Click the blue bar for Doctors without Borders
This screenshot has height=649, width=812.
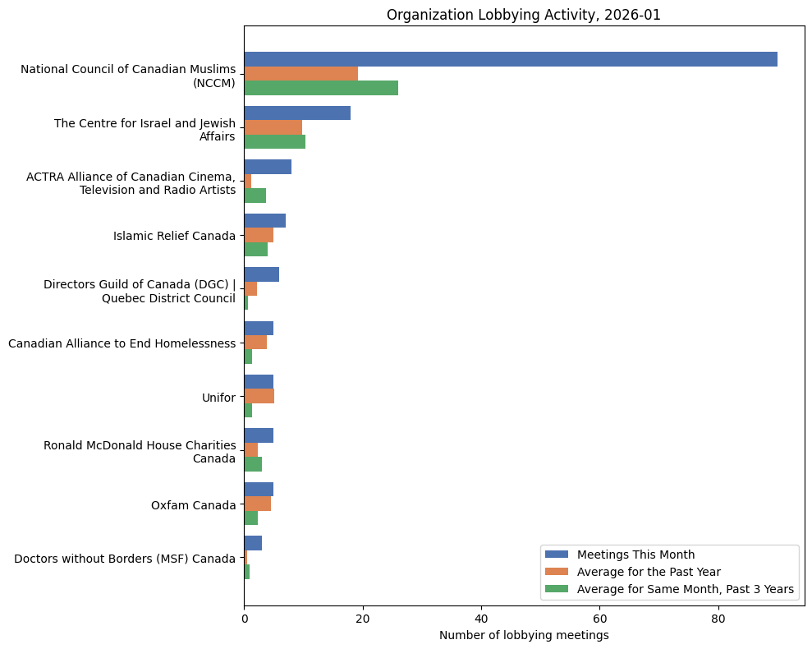click(253, 543)
